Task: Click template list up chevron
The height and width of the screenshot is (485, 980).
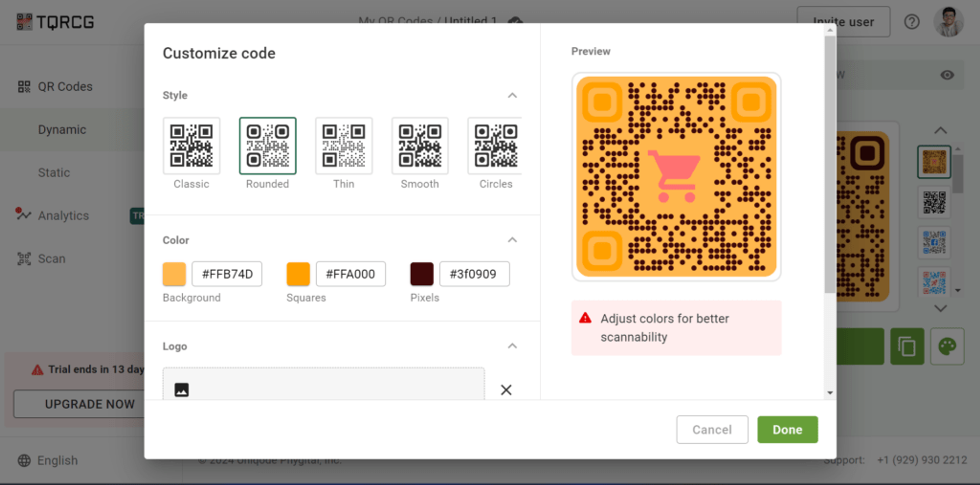Action: coord(940,130)
